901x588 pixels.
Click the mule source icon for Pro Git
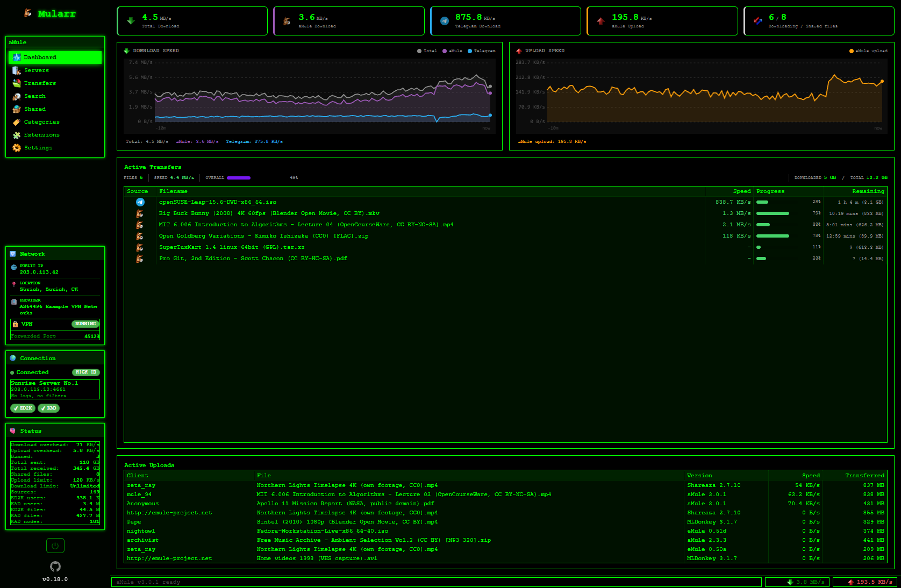(140, 259)
